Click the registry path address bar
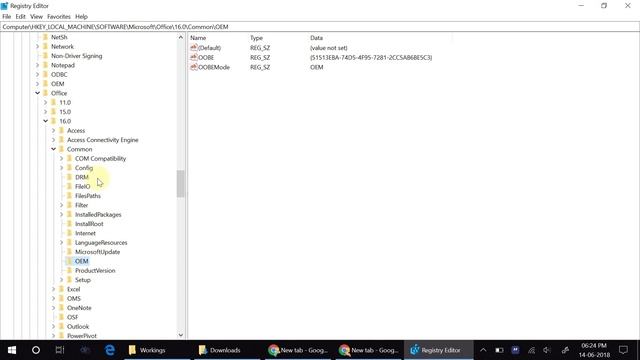Screen dimensions: 640x360 click(320, 27)
